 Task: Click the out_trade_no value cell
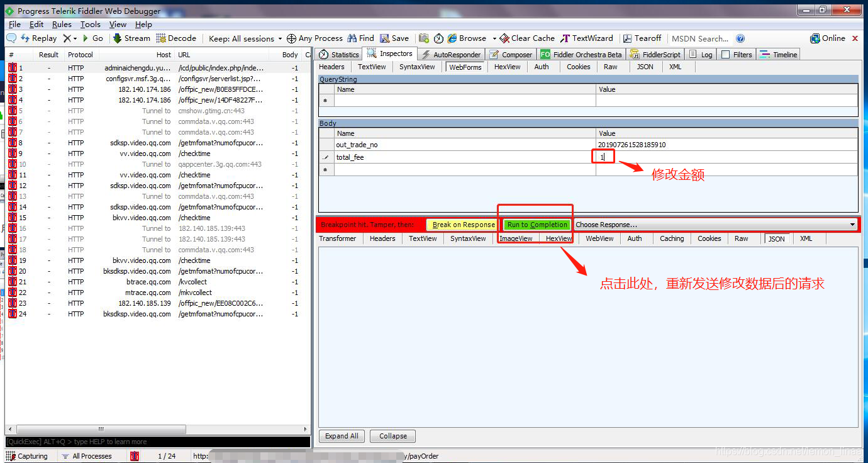(x=726, y=145)
